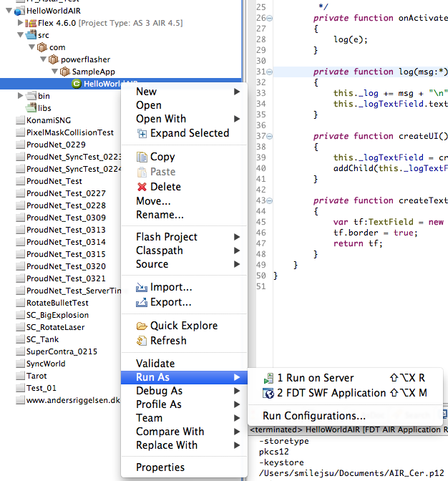
Task: Choose Rename... in the context menu
Action: [x=185, y=215]
